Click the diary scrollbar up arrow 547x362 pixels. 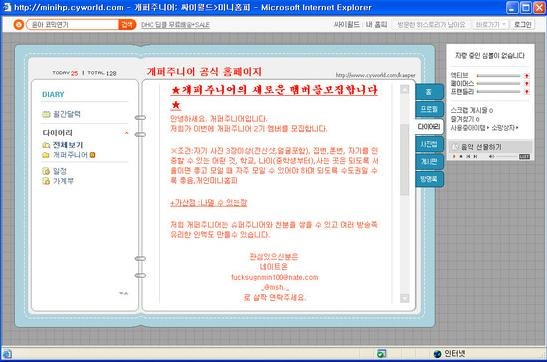(404, 90)
